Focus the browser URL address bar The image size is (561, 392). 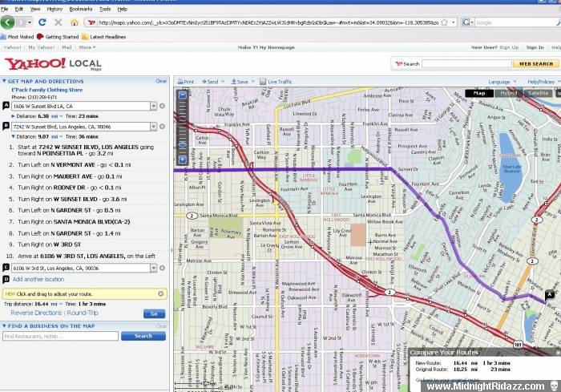(268, 22)
